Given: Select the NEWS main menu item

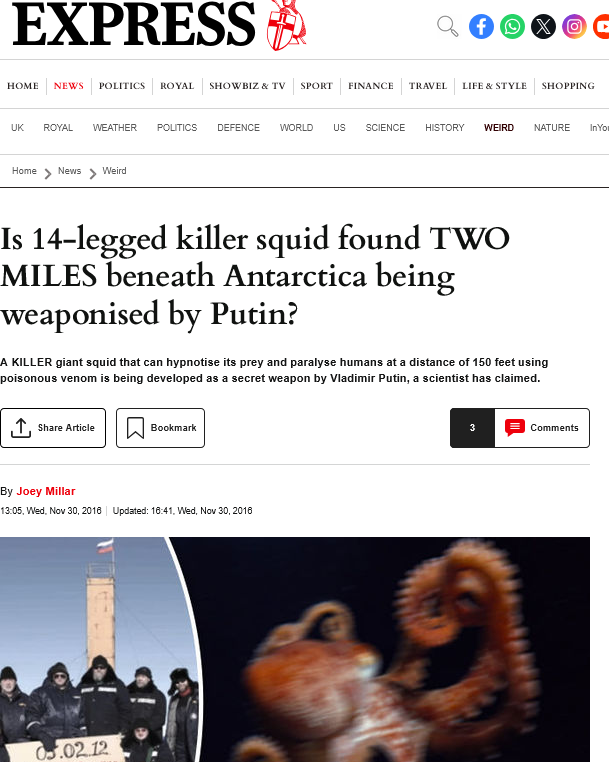Looking at the screenshot, I should [69, 86].
